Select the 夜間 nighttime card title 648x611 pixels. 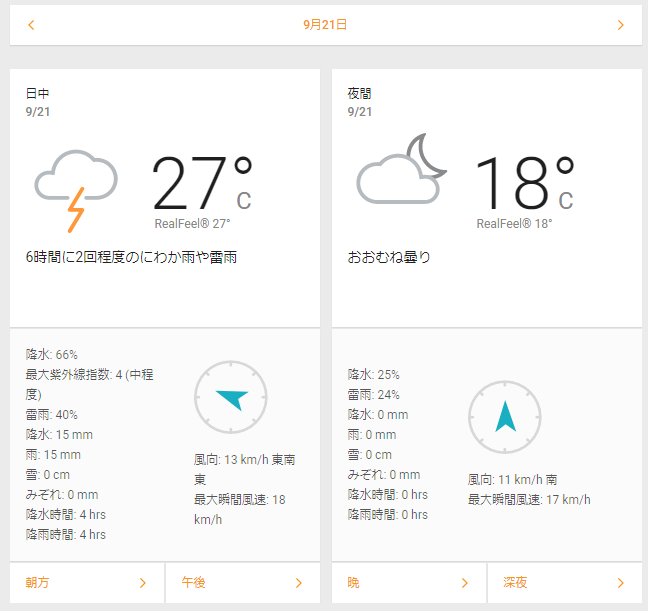coord(360,93)
